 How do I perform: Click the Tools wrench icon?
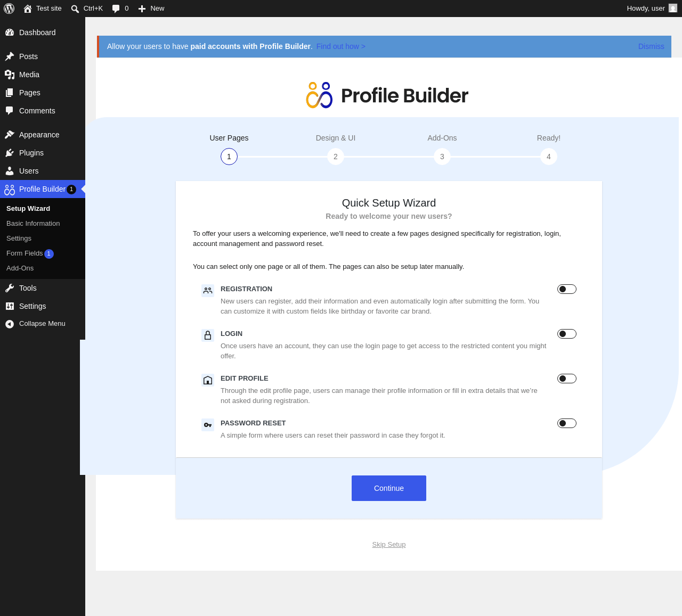pyautogui.click(x=10, y=288)
